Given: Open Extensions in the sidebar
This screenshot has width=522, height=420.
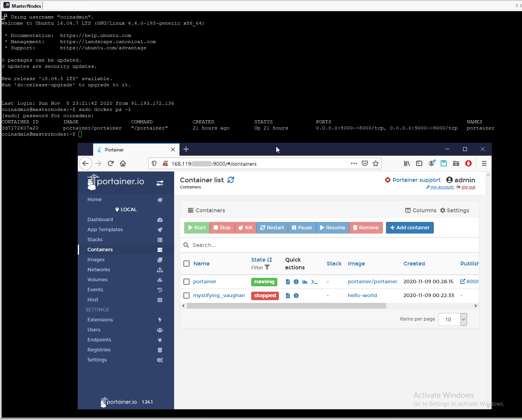Looking at the screenshot, I should 126,320.
